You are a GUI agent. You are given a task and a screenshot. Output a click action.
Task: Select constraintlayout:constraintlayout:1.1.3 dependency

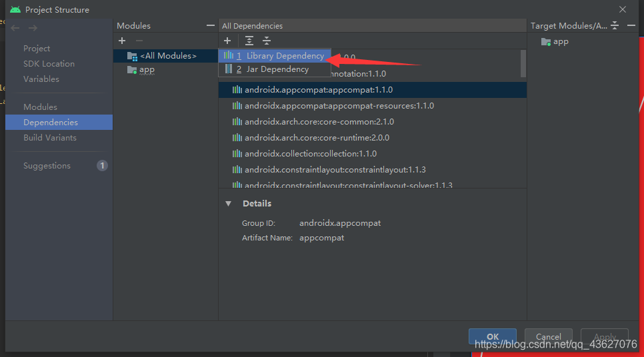coord(373,170)
